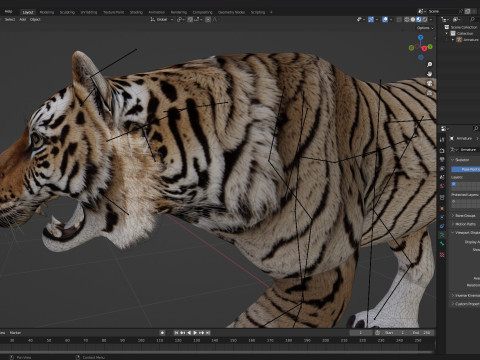Open the Select menu in viewport header
Image resolution: width=480 pixels, height=360 pixels.
click(10, 20)
